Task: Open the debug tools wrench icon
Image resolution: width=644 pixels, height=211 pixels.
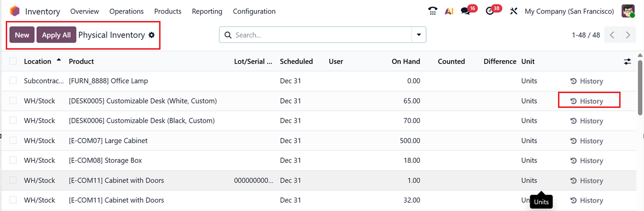Action: pos(514,11)
